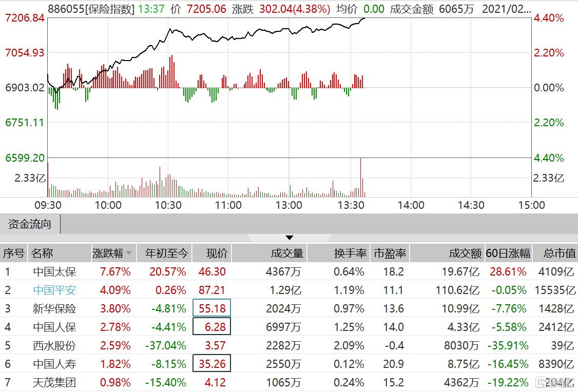Click the 13:30 time axis label
Screen dimensions: 578x392
(x=351, y=205)
